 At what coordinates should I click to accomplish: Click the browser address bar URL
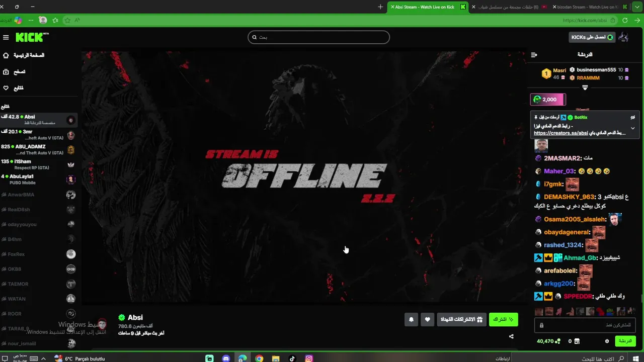click(585, 21)
